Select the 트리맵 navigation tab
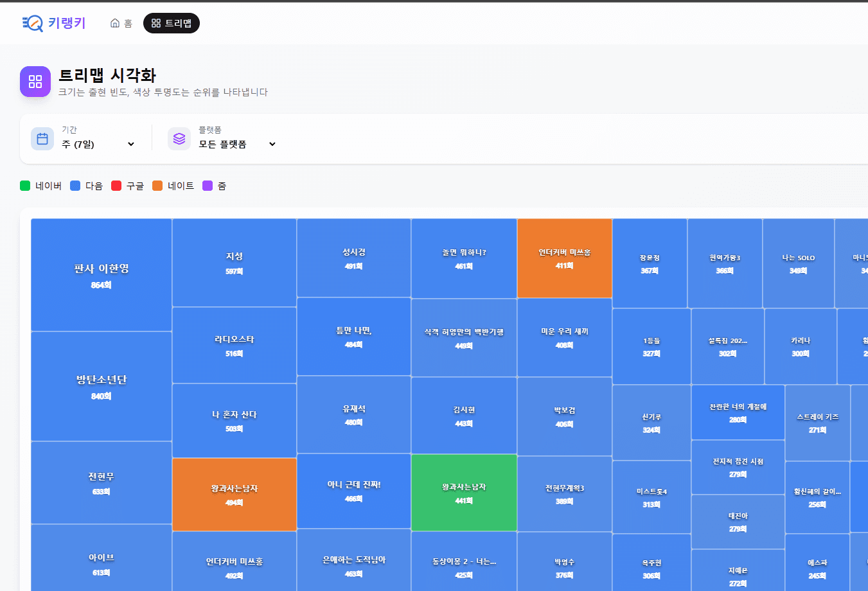 tap(172, 23)
